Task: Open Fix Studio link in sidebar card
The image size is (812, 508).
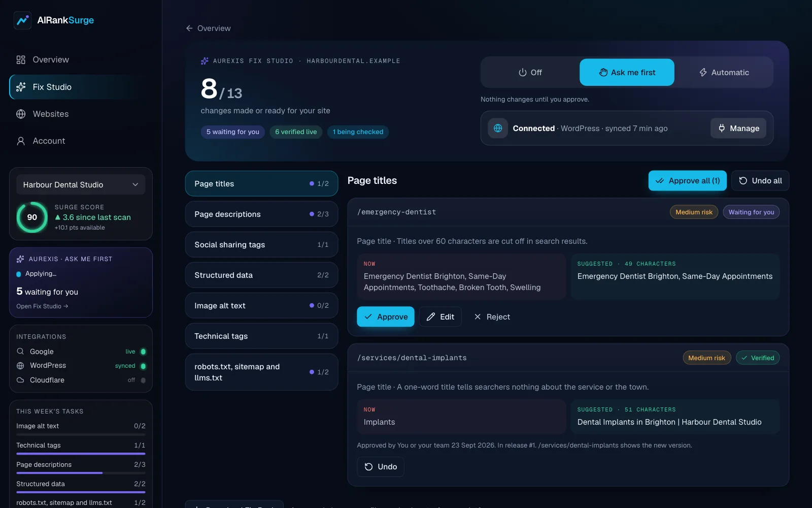Action: point(42,306)
